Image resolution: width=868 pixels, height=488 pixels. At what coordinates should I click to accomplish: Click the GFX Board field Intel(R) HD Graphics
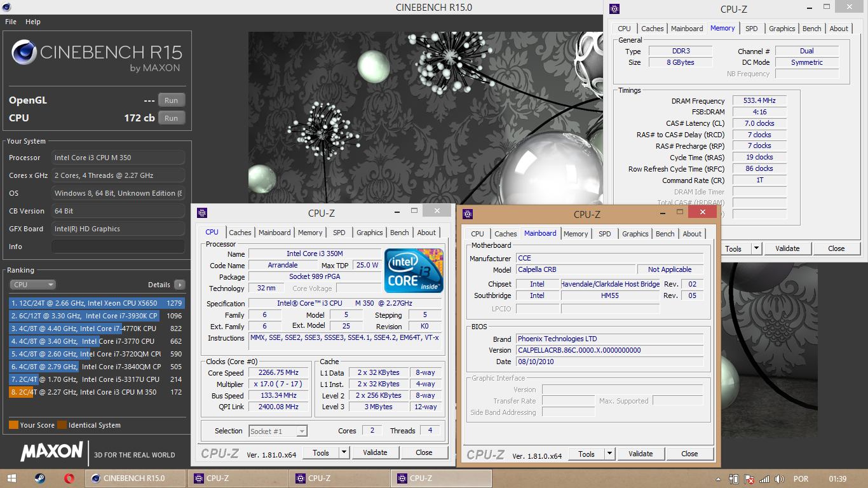118,229
